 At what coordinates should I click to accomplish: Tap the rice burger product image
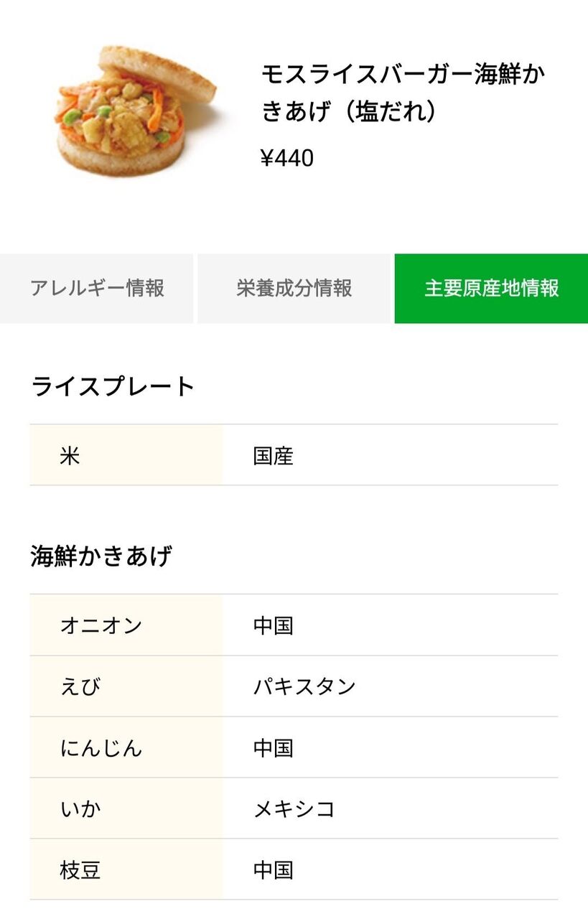coord(136,111)
